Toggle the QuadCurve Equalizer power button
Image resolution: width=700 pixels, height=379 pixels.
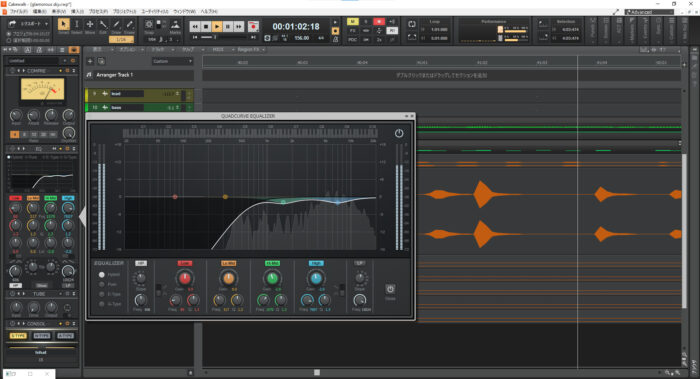[x=399, y=133]
